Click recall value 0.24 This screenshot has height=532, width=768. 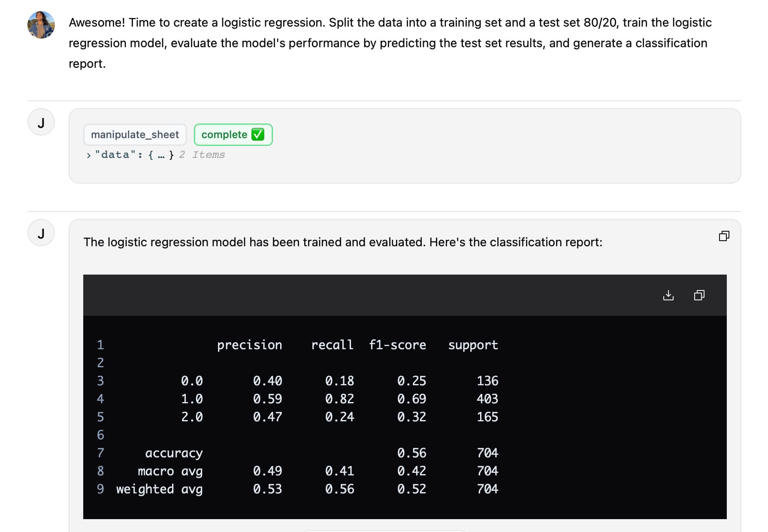(x=340, y=417)
